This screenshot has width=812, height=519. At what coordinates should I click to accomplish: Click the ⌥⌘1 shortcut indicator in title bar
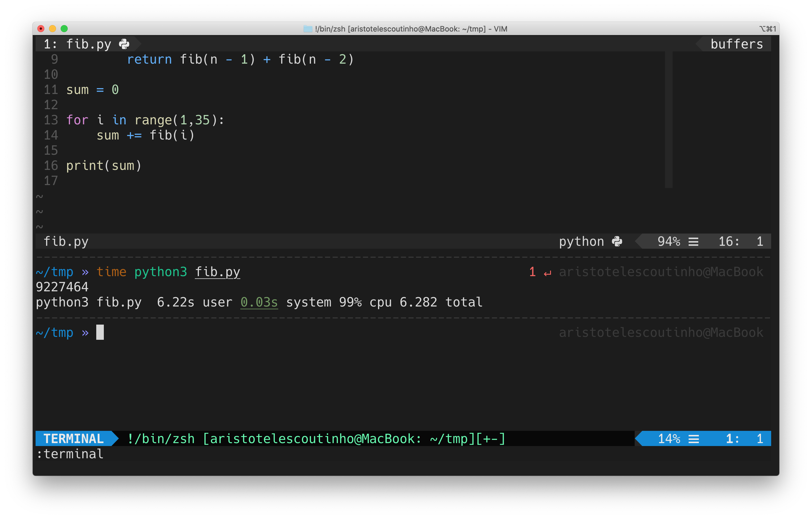tap(767, 29)
